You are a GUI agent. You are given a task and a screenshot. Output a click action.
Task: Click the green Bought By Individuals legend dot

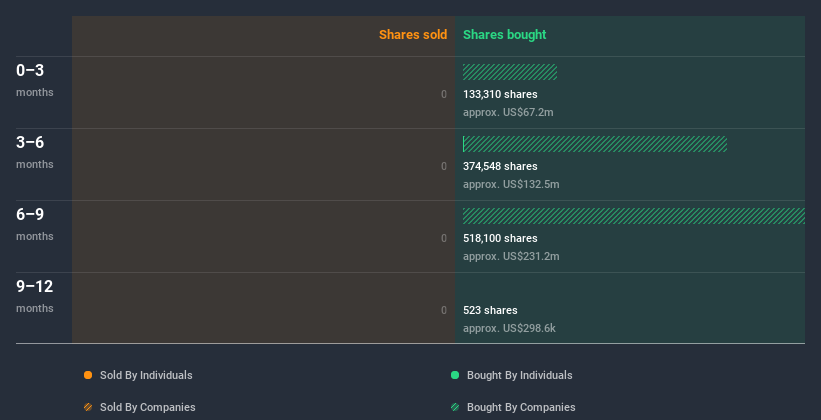[x=455, y=375]
